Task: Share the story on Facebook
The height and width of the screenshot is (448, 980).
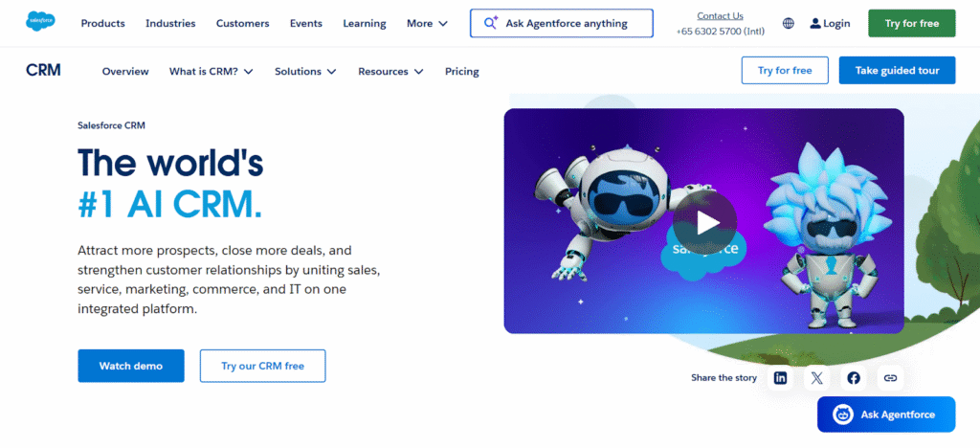Action: tap(854, 378)
